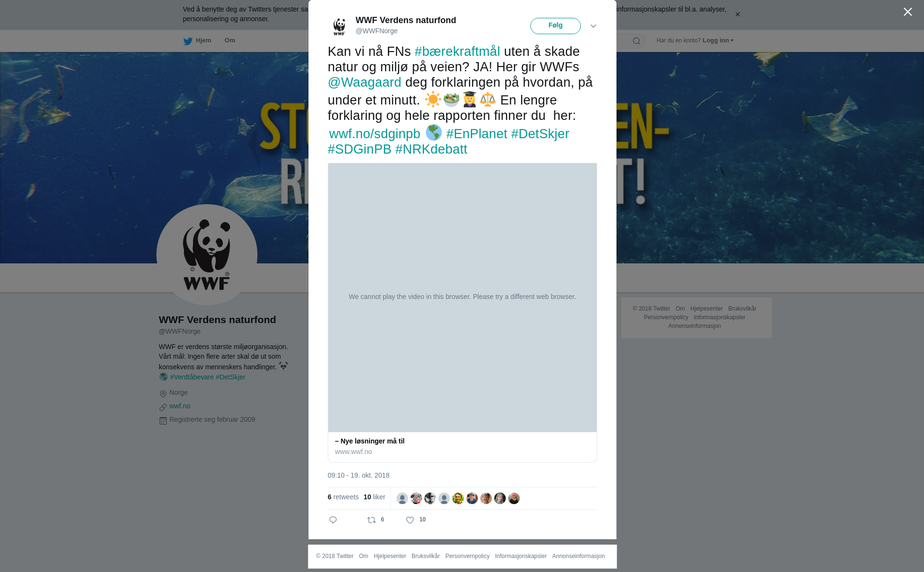This screenshot has width=924, height=572.
Task: Close the tweet overlay with X
Action: click(908, 12)
